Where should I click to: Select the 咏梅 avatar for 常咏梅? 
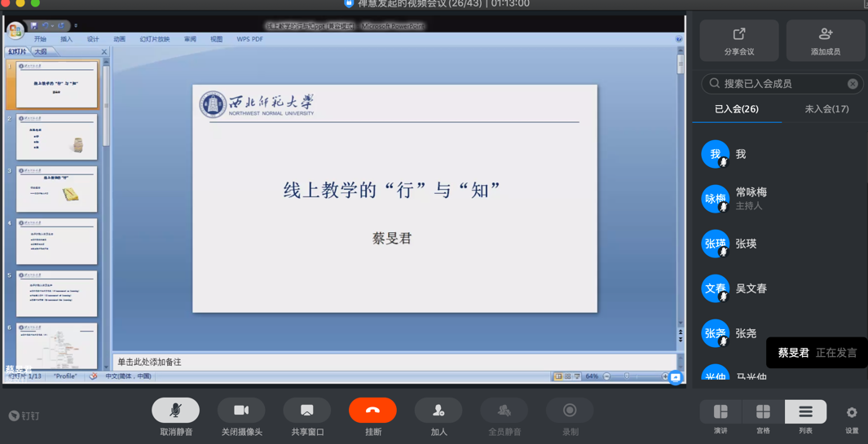click(x=716, y=199)
